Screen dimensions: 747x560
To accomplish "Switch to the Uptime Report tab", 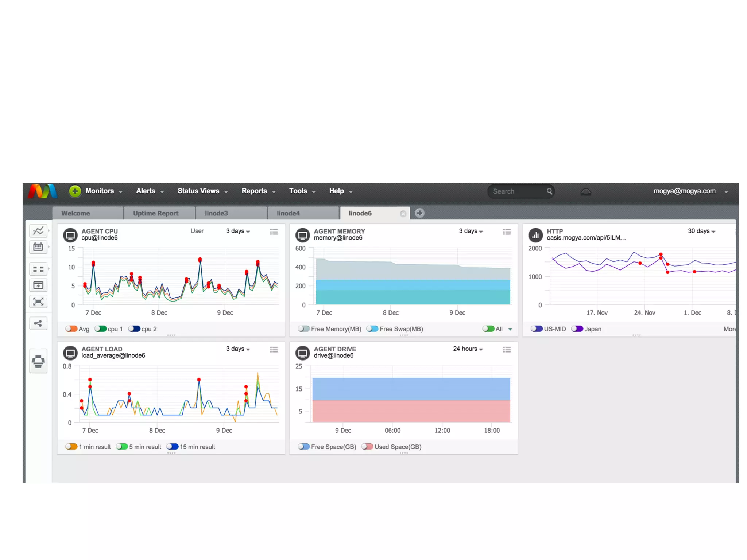I will 156,213.
